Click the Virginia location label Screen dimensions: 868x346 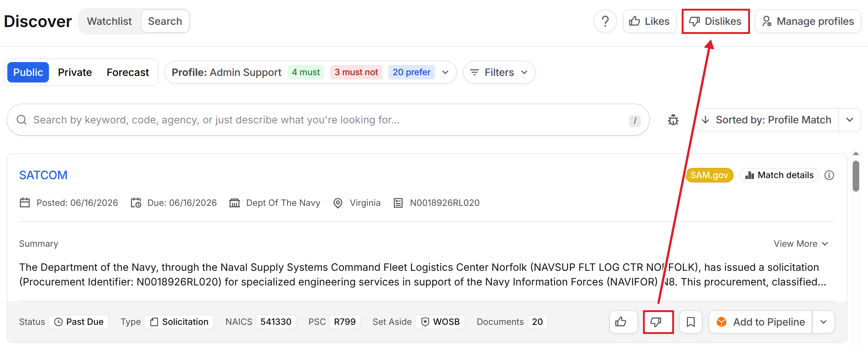click(x=365, y=203)
